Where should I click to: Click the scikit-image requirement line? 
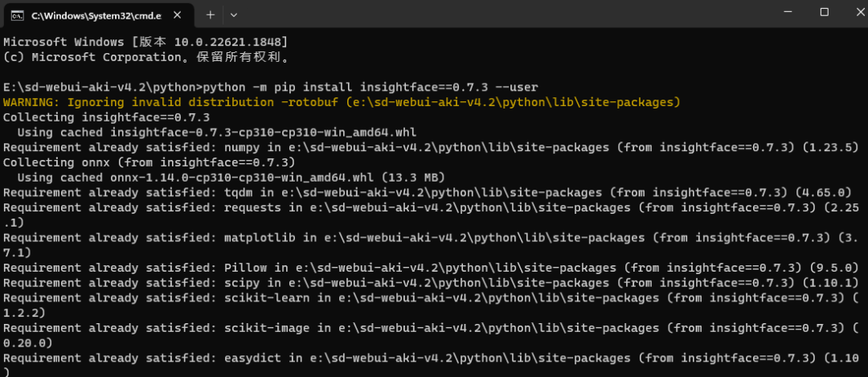point(431,335)
